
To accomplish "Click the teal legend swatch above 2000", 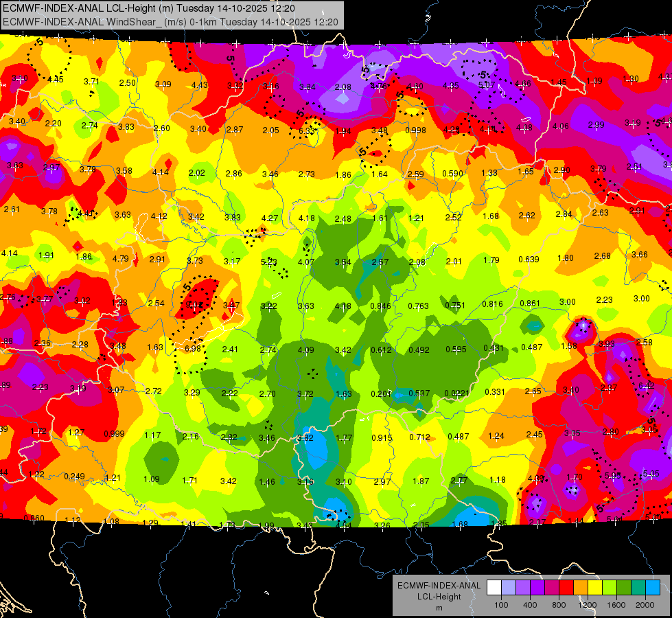I will (x=638, y=588).
